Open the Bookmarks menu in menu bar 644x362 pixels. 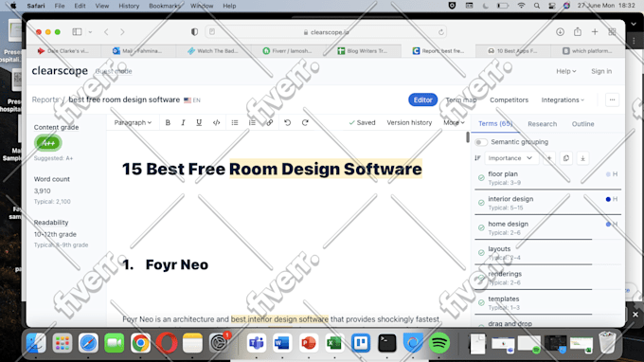pos(164,6)
